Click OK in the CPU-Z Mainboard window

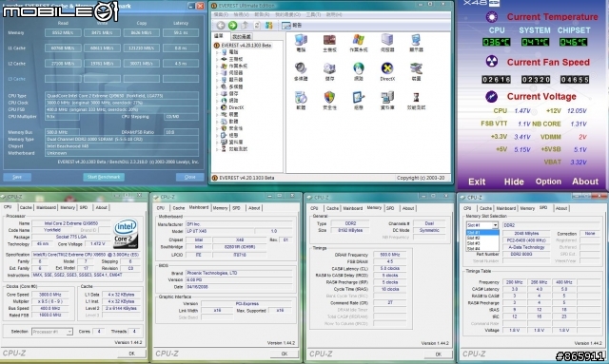(285, 354)
